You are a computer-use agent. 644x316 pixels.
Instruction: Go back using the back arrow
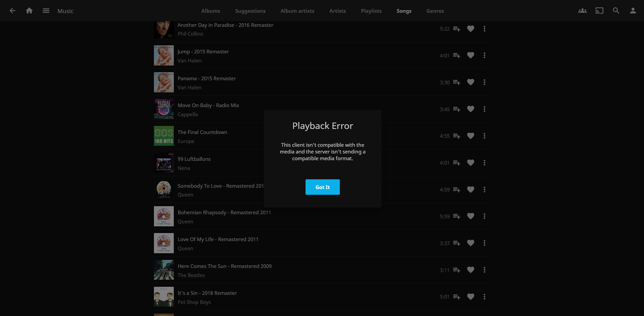click(12, 11)
